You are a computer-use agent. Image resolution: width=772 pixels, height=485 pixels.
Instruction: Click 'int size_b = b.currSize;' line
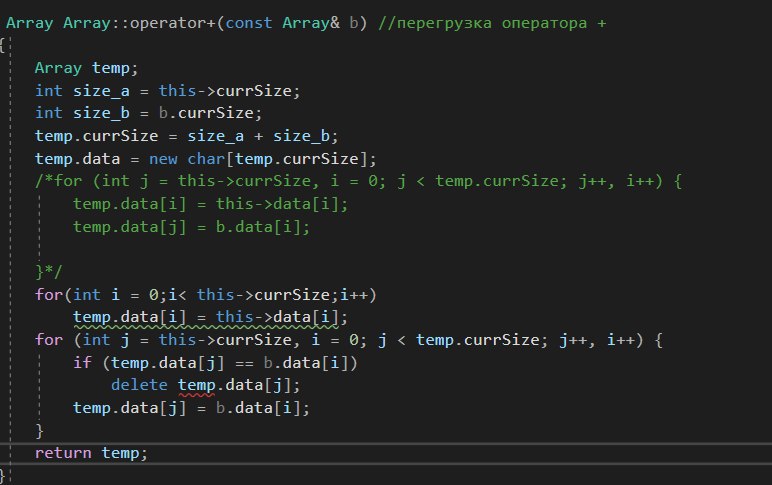pos(149,113)
